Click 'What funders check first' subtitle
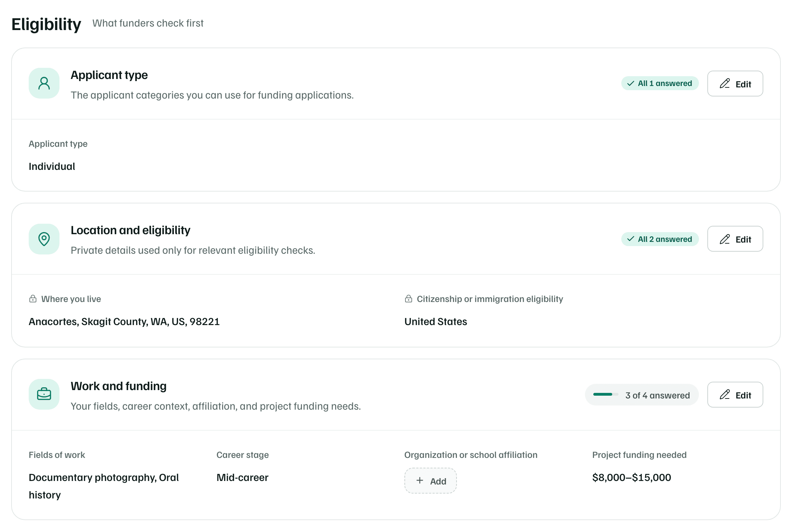792x532 pixels. [x=148, y=23]
